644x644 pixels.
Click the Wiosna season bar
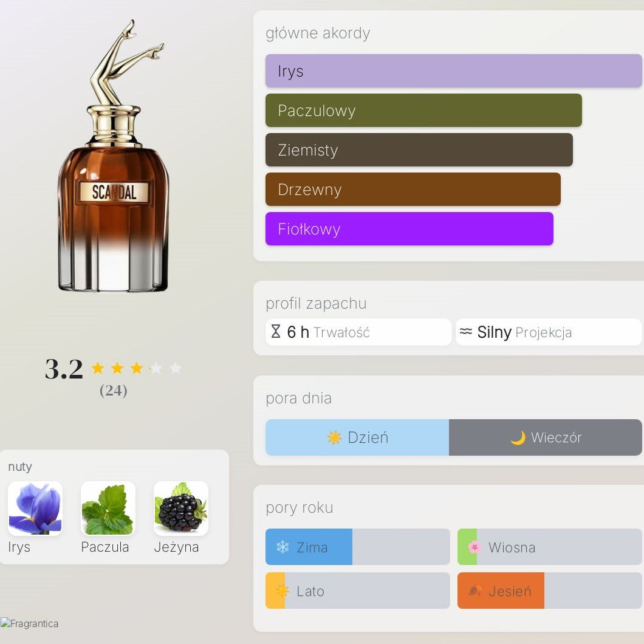(x=550, y=547)
